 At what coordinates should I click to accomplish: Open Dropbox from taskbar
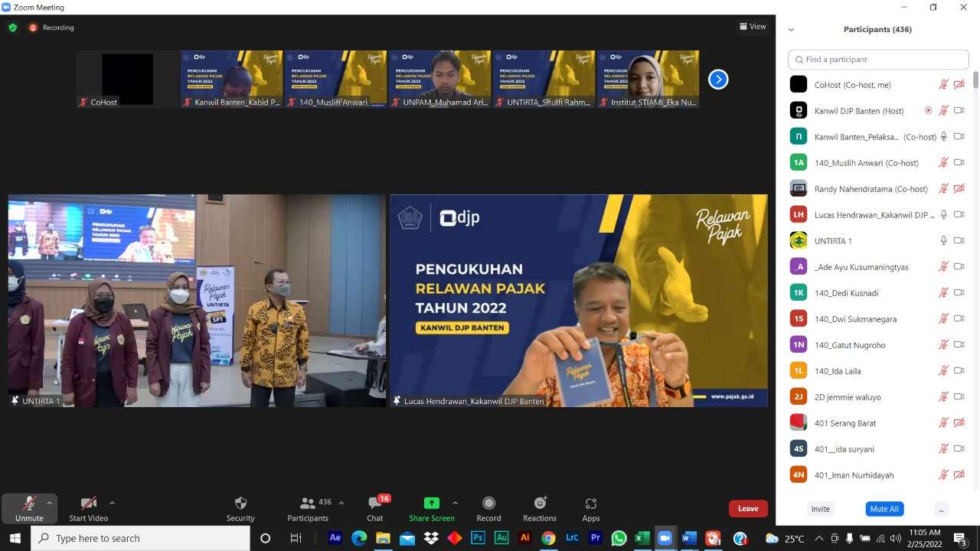[x=431, y=538]
